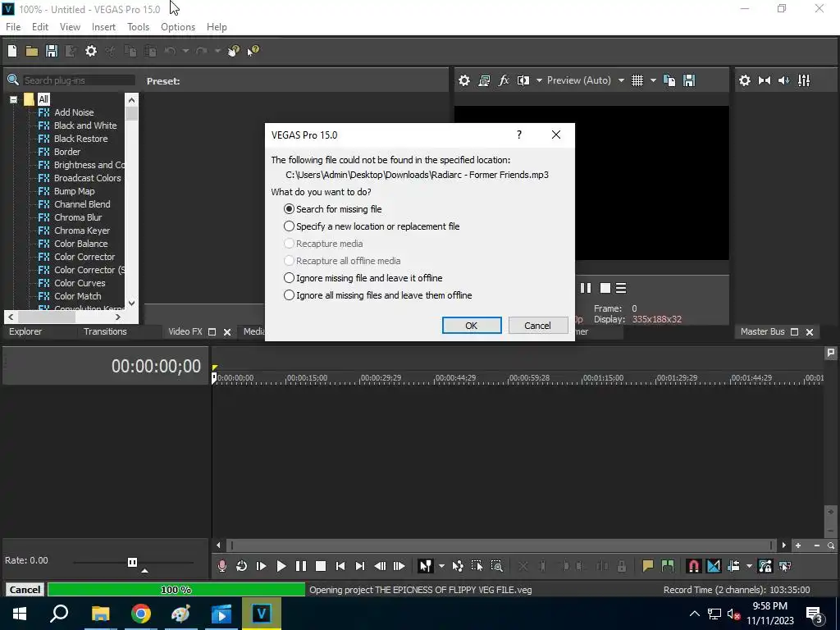Image resolution: width=840 pixels, height=630 pixels.
Task: Open a project with the folder icon
Action: pos(32,51)
